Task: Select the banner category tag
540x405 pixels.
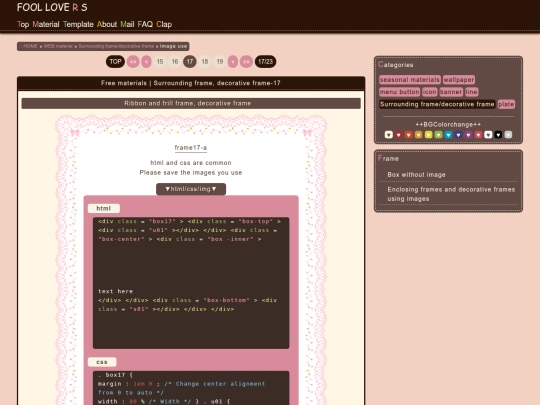Action: click(451, 92)
